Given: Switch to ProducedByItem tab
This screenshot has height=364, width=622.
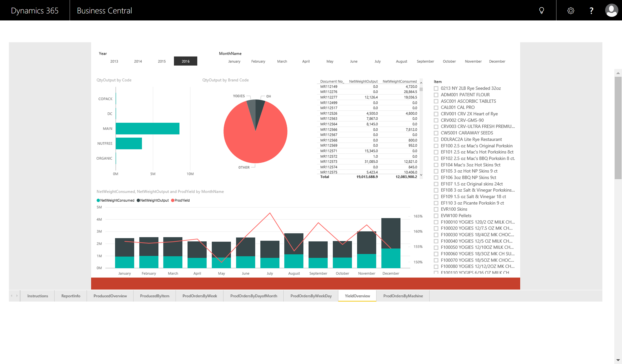Looking at the screenshot, I should click(x=155, y=296).
